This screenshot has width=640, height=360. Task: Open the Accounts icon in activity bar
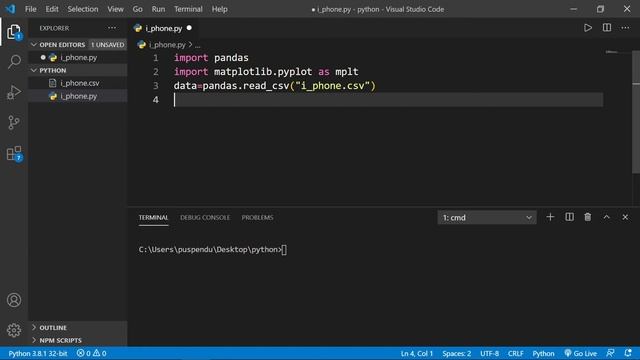14,300
